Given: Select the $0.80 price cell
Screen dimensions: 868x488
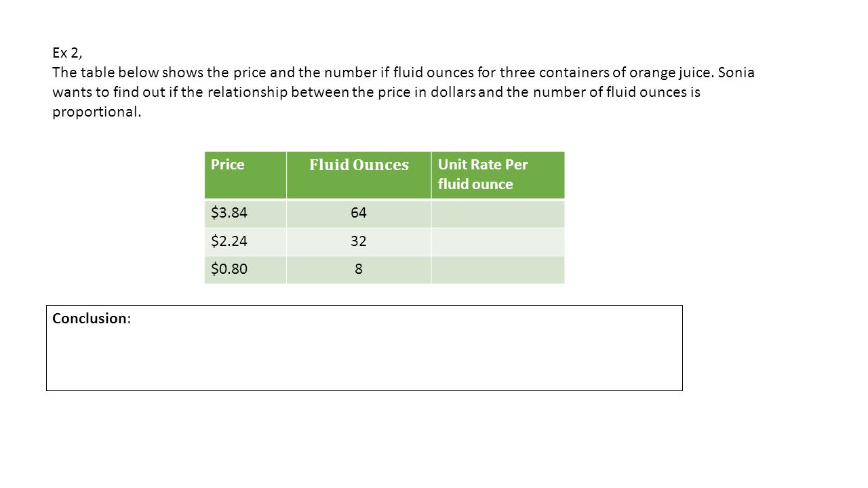Looking at the screenshot, I should click(245, 269).
